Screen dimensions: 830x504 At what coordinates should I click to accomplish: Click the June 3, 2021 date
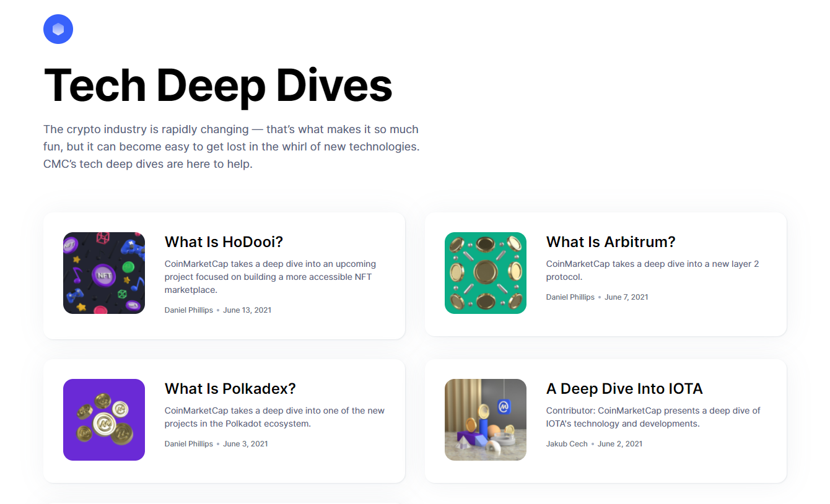[x=245, y=444]
